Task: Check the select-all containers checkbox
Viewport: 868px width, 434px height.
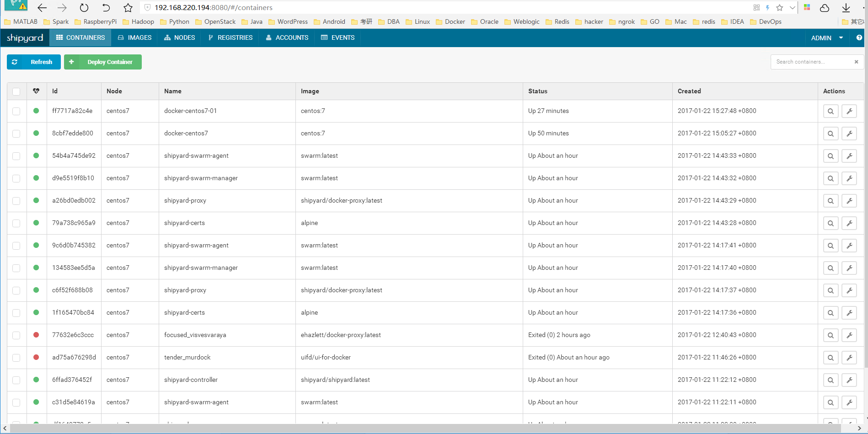Action: [16, 91]
